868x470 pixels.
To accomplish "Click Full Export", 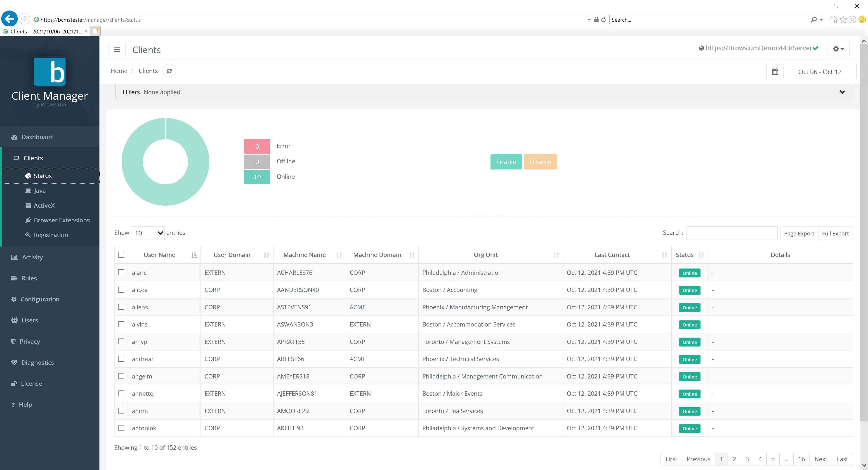I will click(x=835, y=233).
